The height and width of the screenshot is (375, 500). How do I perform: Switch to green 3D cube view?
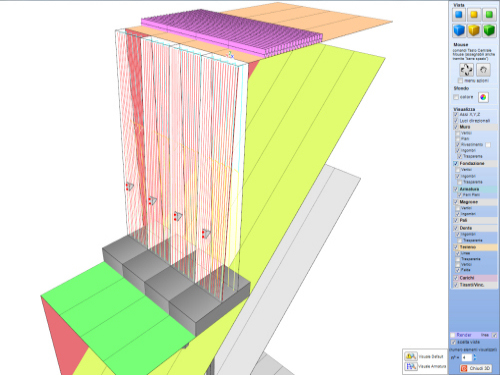pyautogui.click(x=489, y=30)
